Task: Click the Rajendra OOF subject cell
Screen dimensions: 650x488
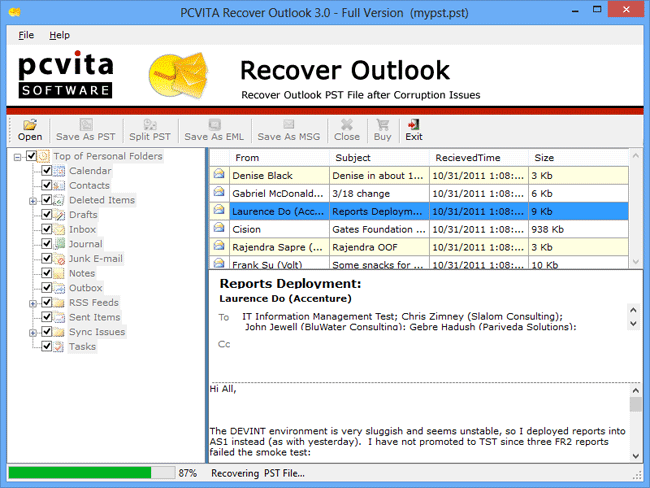Action: pyautogui.click(x=379, y=247)
